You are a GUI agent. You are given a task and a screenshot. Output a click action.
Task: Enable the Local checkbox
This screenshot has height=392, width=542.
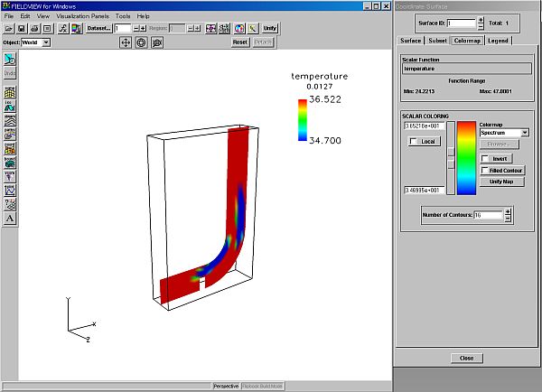pos(413,142)
